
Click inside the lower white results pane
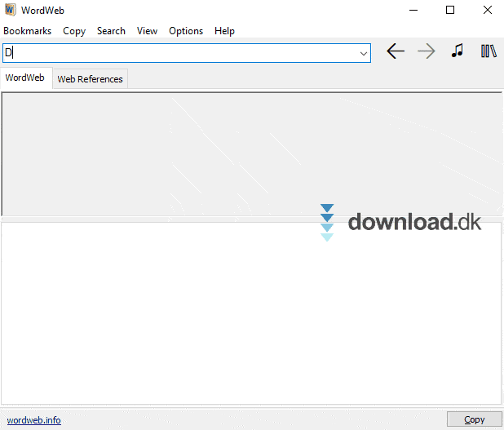click(251, 313)
